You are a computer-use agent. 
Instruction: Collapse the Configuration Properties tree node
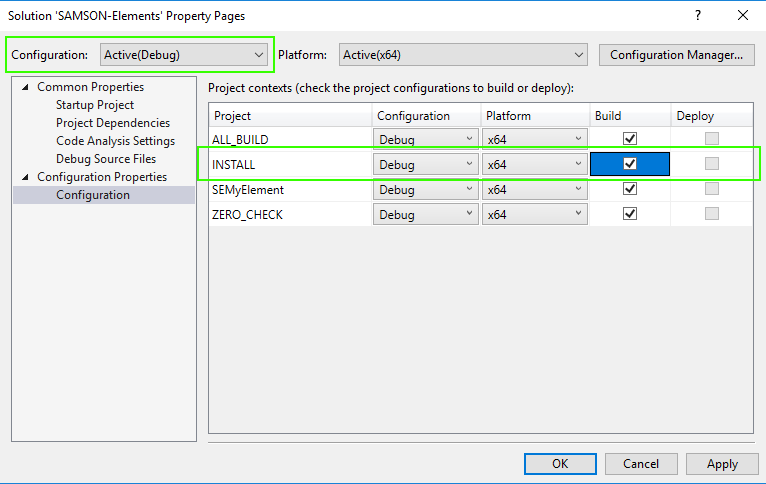(25, 177)
